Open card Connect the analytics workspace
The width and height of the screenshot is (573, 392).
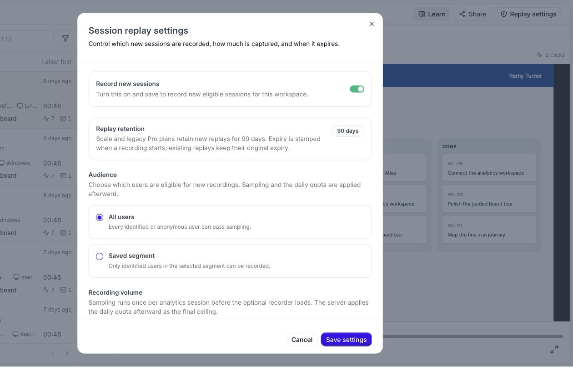click(x=489, y=168)
